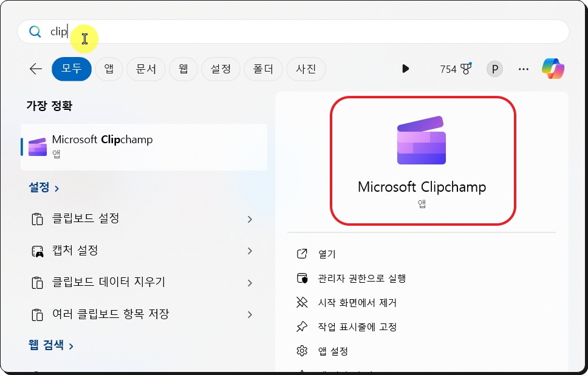588x375 pixels.
Task: Expand chevron for 여러 클립보드 항목 저장
Action: point(250,315)
